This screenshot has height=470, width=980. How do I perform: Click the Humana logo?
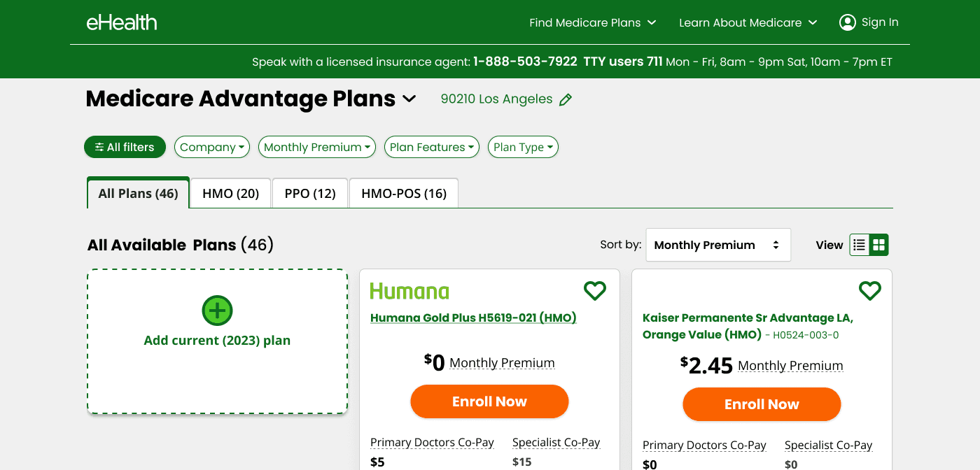[409, 291]
